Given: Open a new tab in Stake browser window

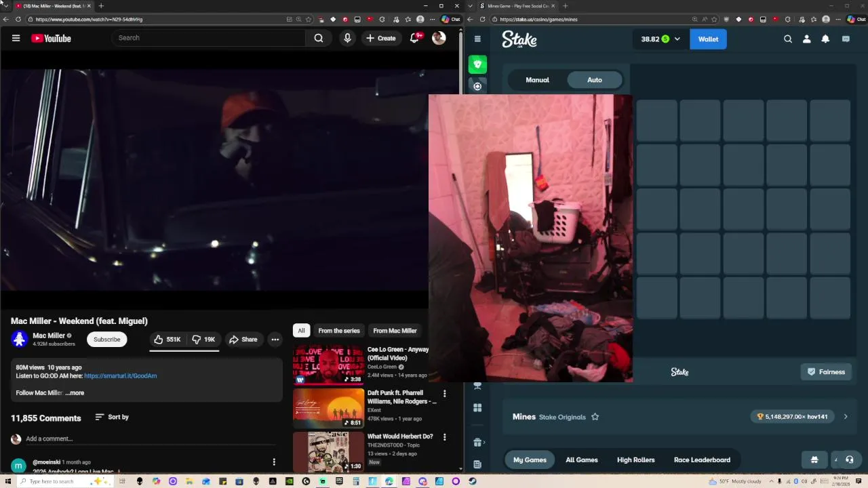Looking at the screenshot, I should 566,5.
